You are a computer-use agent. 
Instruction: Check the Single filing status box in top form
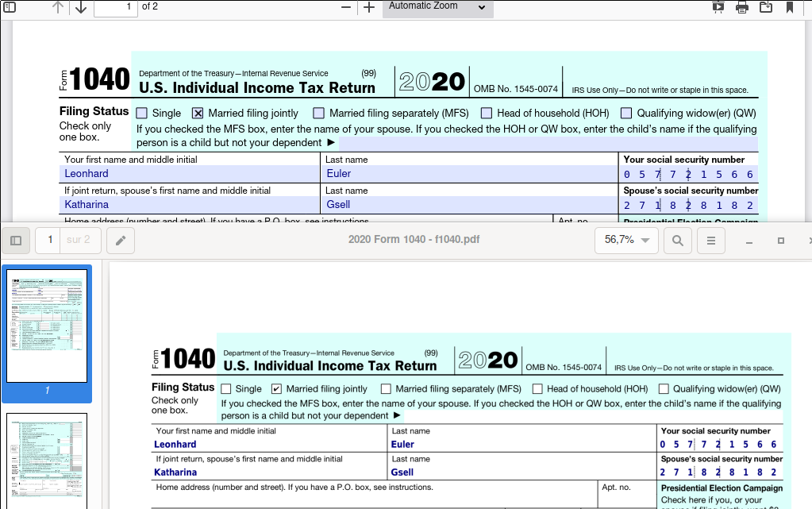(141, 114)
